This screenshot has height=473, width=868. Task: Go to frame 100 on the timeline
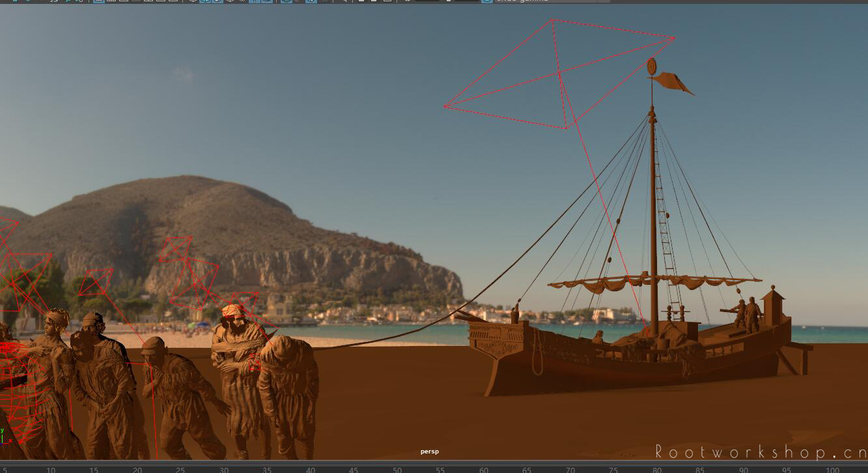coord(832,470)
